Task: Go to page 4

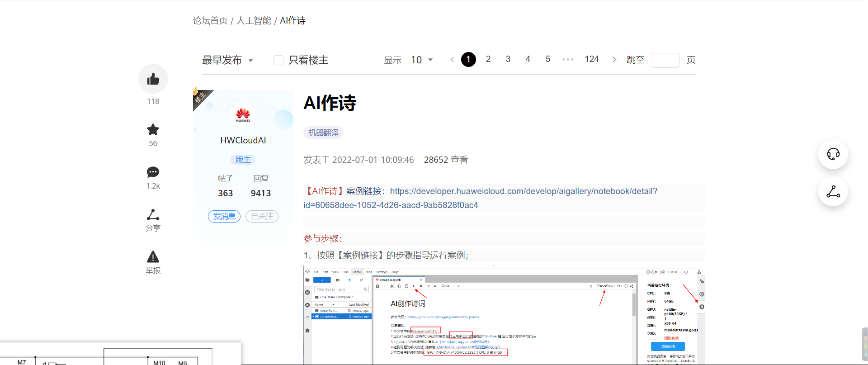Action: tap(528, 59)
